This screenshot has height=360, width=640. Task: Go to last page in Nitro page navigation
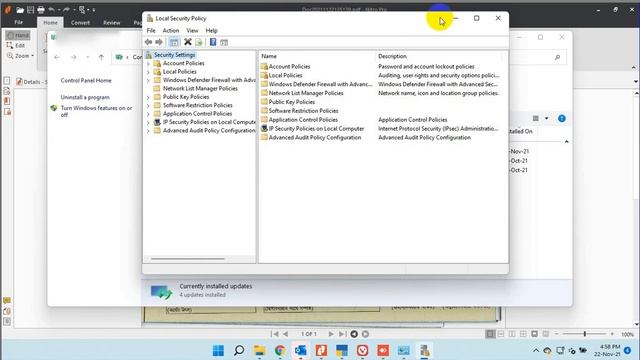click(342, 334)
